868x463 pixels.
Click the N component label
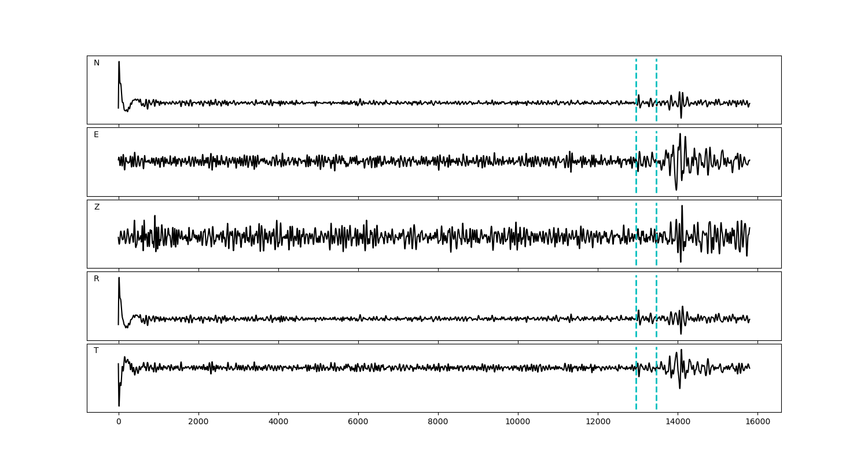pyautogui.click(x=97, y=63)
